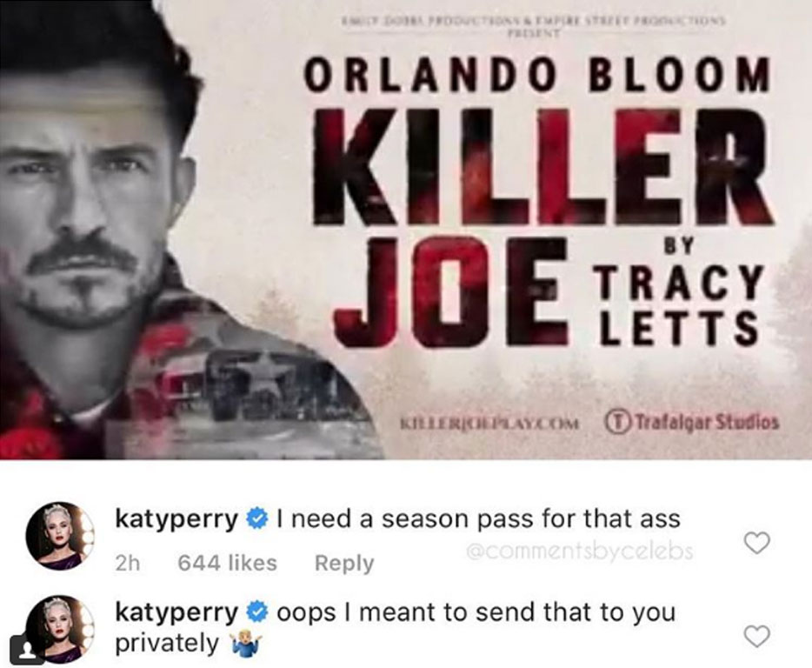
Task: Open katyperry avatar on first comment
Action: 61,535
